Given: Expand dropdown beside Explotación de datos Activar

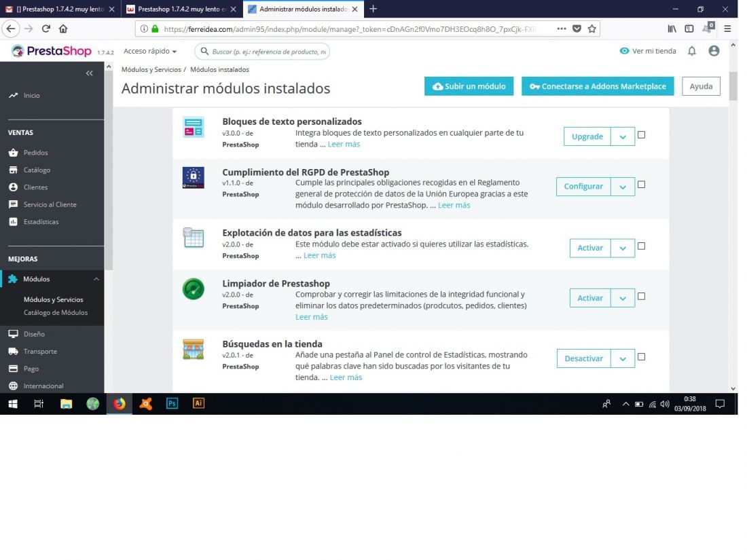Looking at the screenshot, I should 623,248.
